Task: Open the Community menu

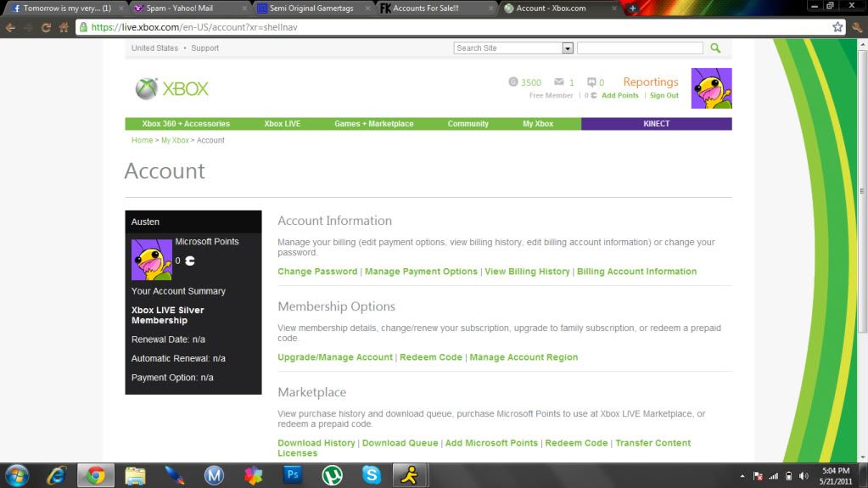Action: point(468,124)
